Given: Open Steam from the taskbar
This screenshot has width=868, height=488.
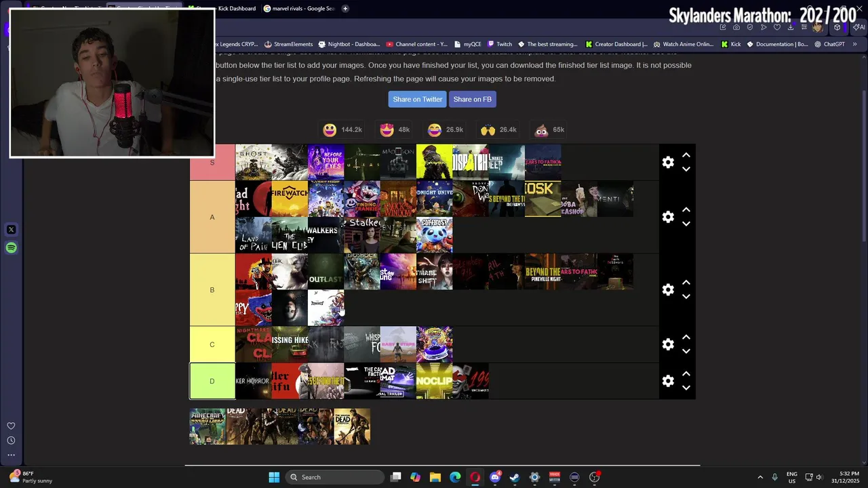Looking at the screenshot, I should point(515,477).
